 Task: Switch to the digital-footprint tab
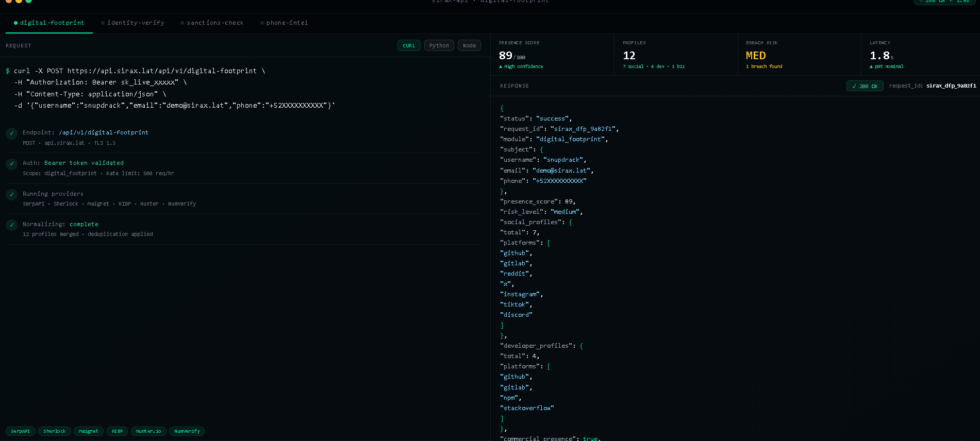49,23
